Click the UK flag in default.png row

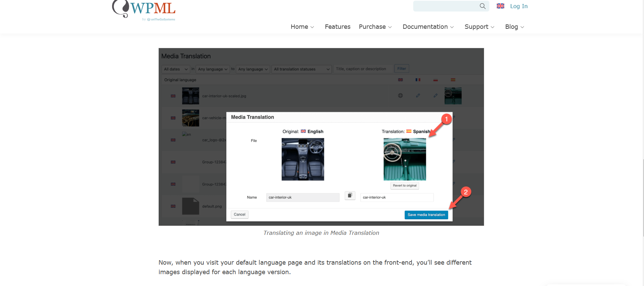(x=173, y=206)
